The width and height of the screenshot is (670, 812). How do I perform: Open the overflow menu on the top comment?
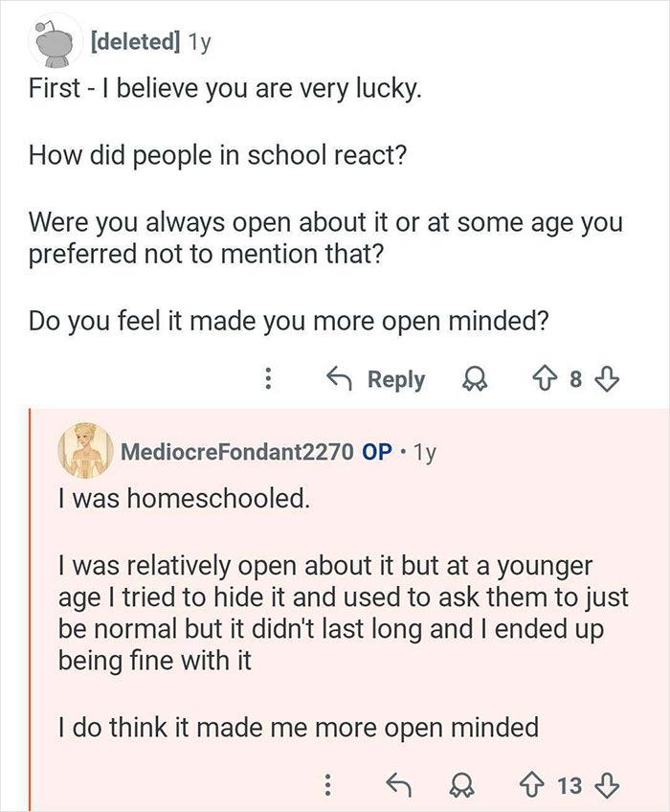coord(269,379)
